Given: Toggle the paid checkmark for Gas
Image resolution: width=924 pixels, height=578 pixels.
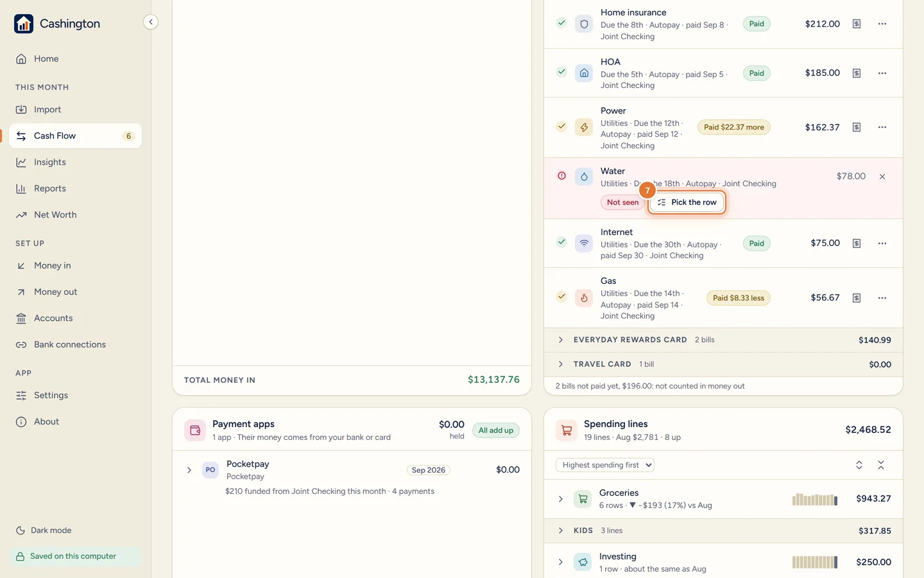Looking at the screenshot, I should coord(561,297).
